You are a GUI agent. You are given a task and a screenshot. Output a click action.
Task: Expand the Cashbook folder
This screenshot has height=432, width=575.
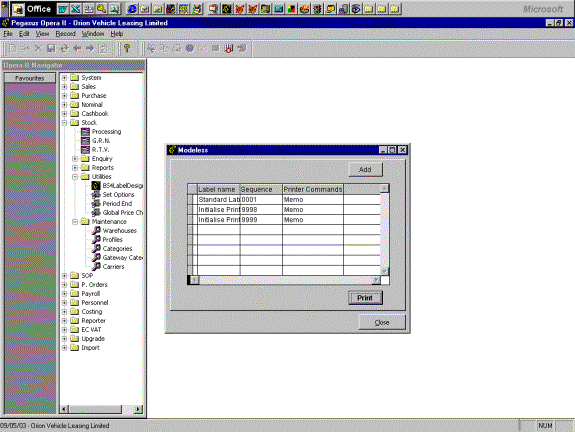tap(64, 114)
